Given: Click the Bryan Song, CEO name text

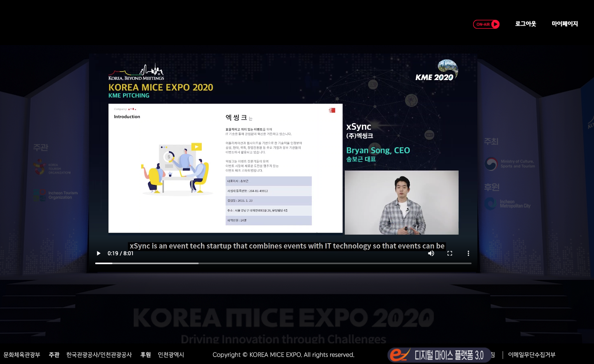Looking at the screenshot, I should point(378,150).
